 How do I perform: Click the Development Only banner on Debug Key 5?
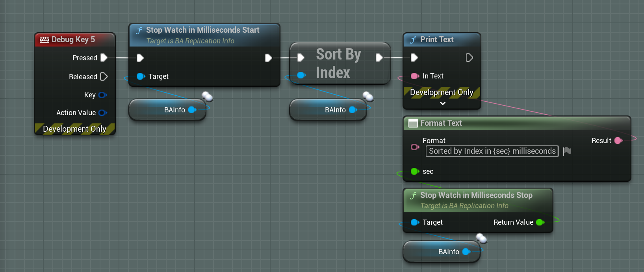pyautogui.click(x=75, y=129)
